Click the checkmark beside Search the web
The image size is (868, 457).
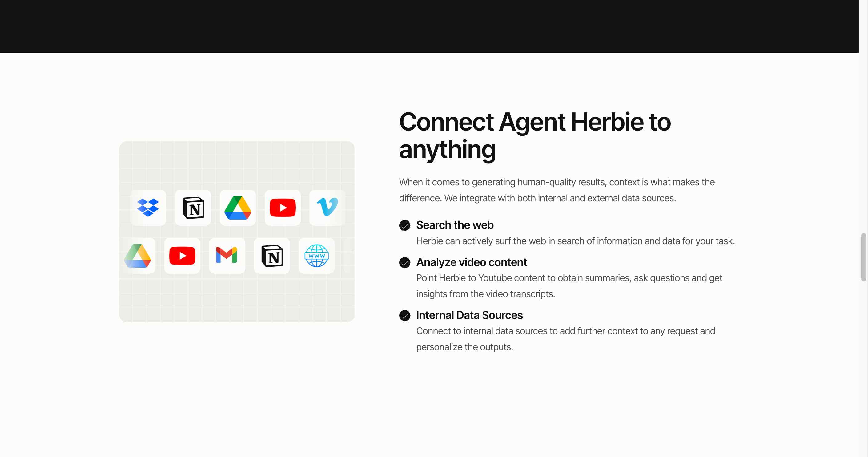coord(405,225)
